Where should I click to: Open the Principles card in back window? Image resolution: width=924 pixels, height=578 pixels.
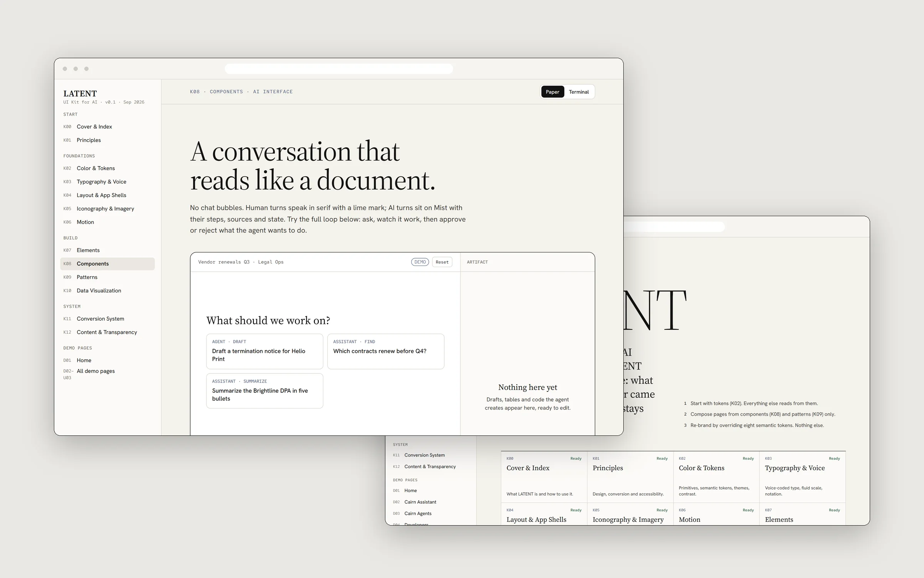(x=630, y=477)
